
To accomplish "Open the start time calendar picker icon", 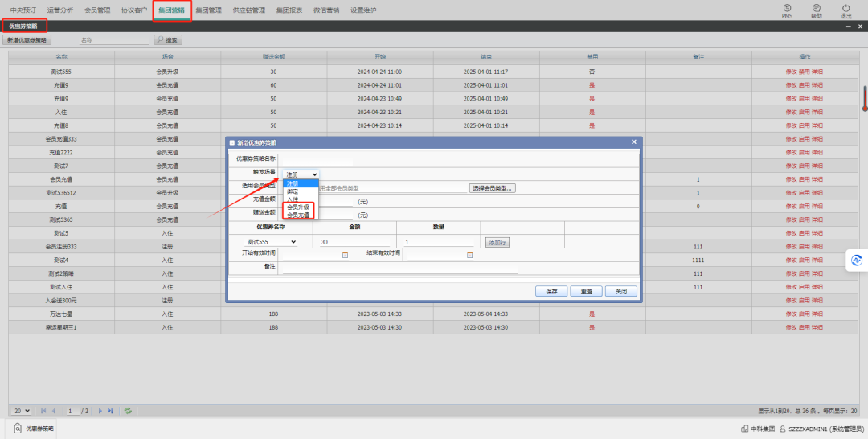I will 345,255.
